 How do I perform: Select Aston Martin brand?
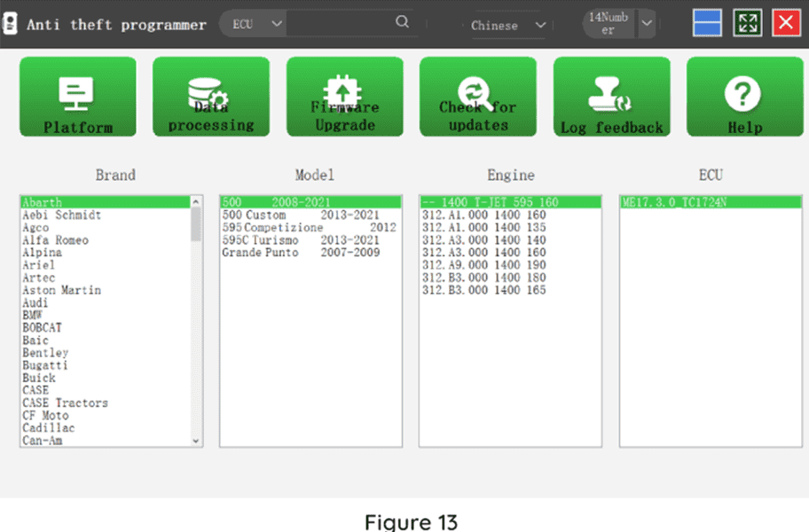pyautogui.click(x=106, y=290)
